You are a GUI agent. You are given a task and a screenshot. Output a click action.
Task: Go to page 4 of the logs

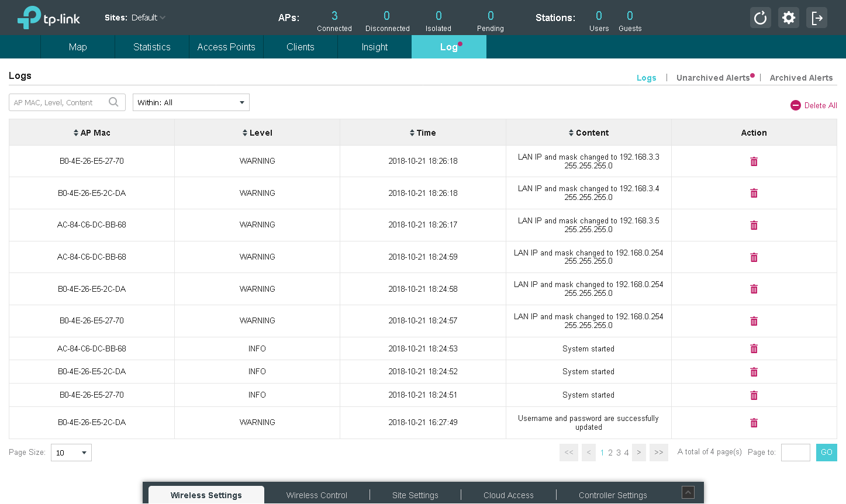(626, 453)
